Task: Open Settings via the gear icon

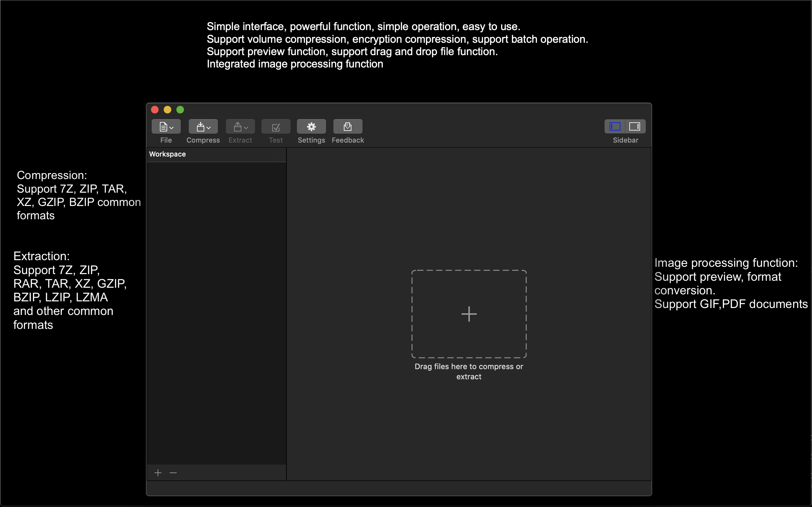Action: (x=311, y=127)
